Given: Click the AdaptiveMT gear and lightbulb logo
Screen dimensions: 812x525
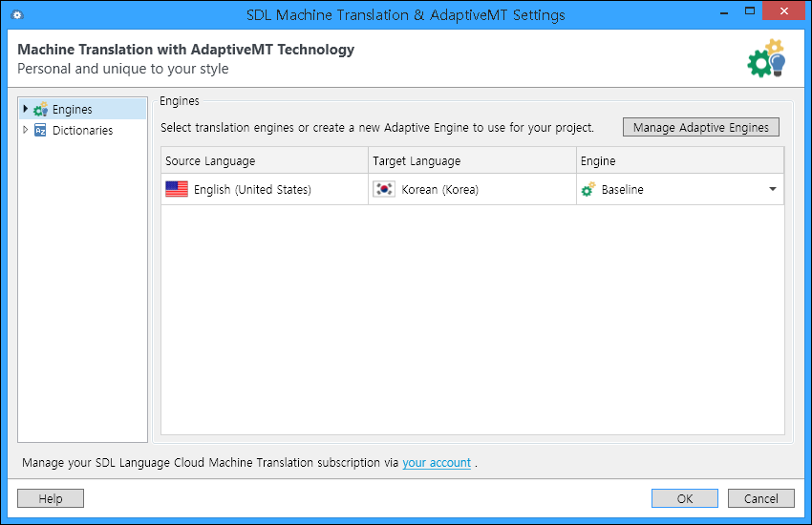Looking at the screenshot, I should 765,59.
